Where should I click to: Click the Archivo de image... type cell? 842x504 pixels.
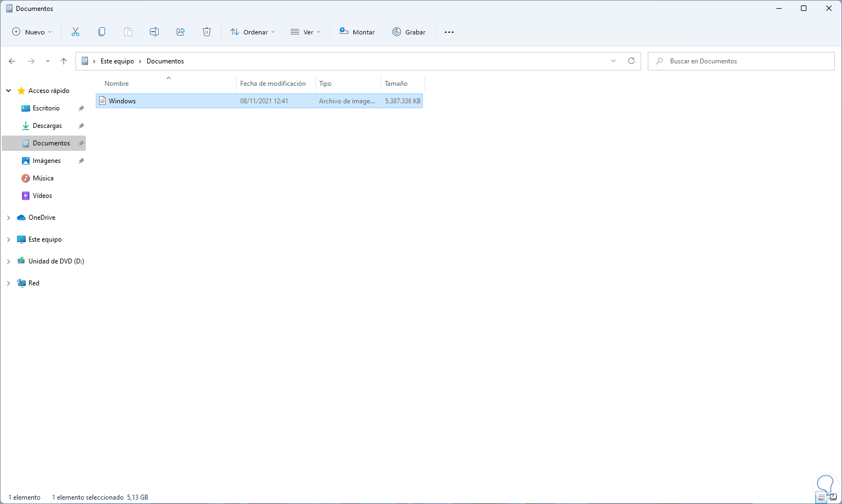[347, 101]
